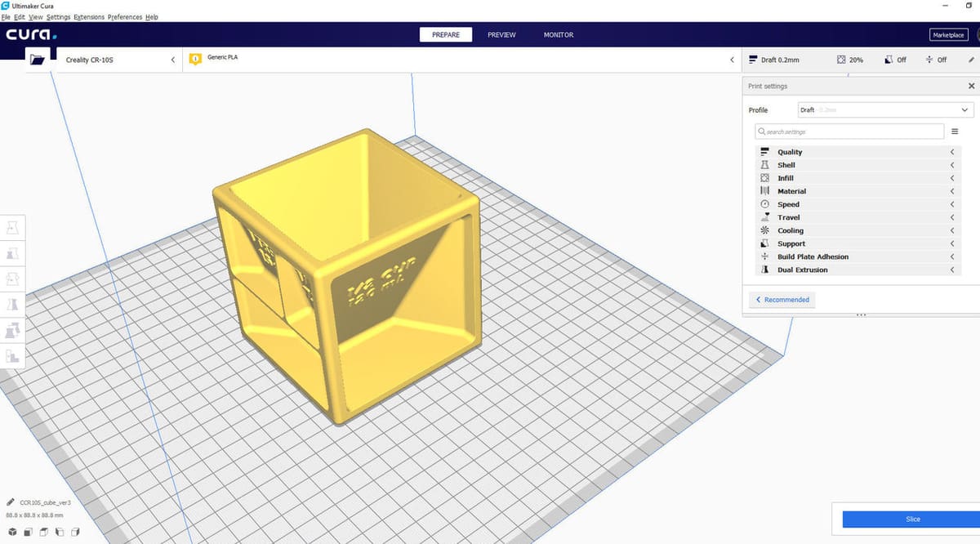Switch to the 3D view cube icon
980x544 pixels.
tap(11, 532)
